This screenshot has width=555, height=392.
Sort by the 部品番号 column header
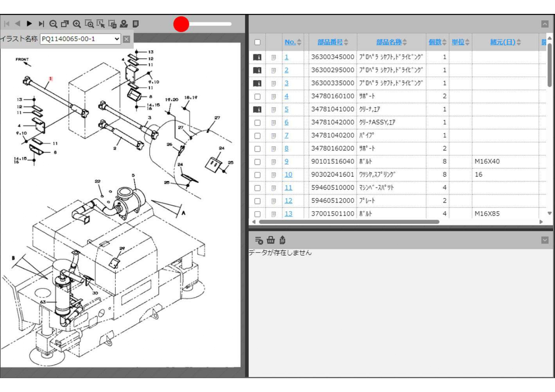point(330,42)
